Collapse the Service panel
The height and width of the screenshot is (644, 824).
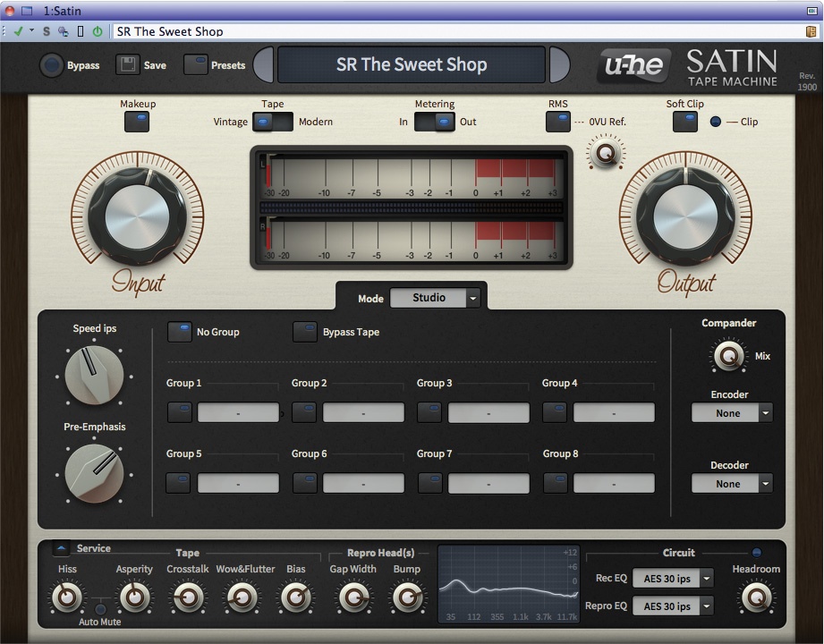(x=60, y=549)
